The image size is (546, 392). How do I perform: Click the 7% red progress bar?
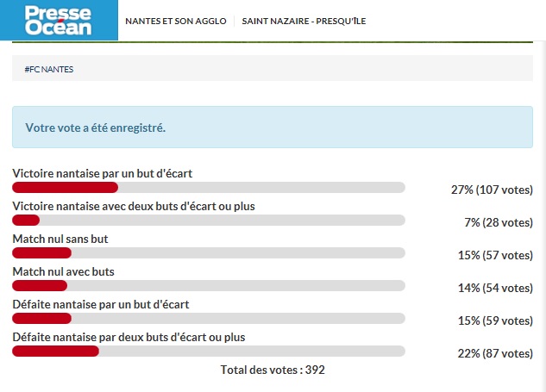click(26, 221)
